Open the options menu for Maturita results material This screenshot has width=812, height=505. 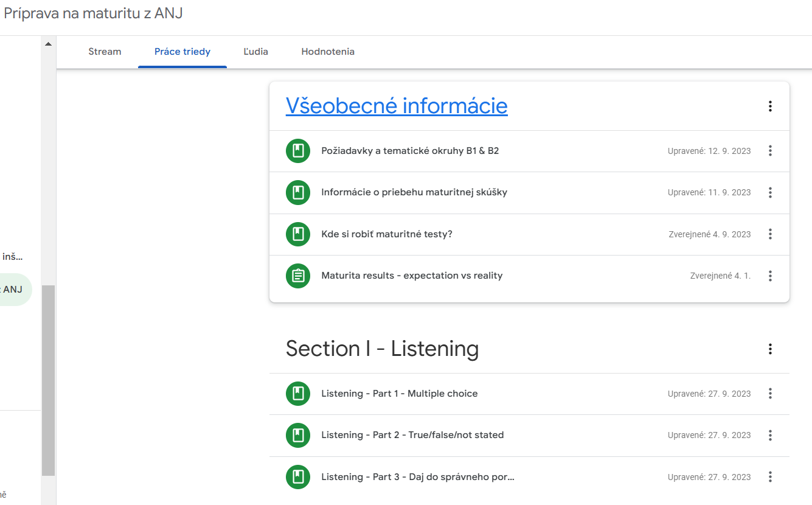tap(770, 276)
